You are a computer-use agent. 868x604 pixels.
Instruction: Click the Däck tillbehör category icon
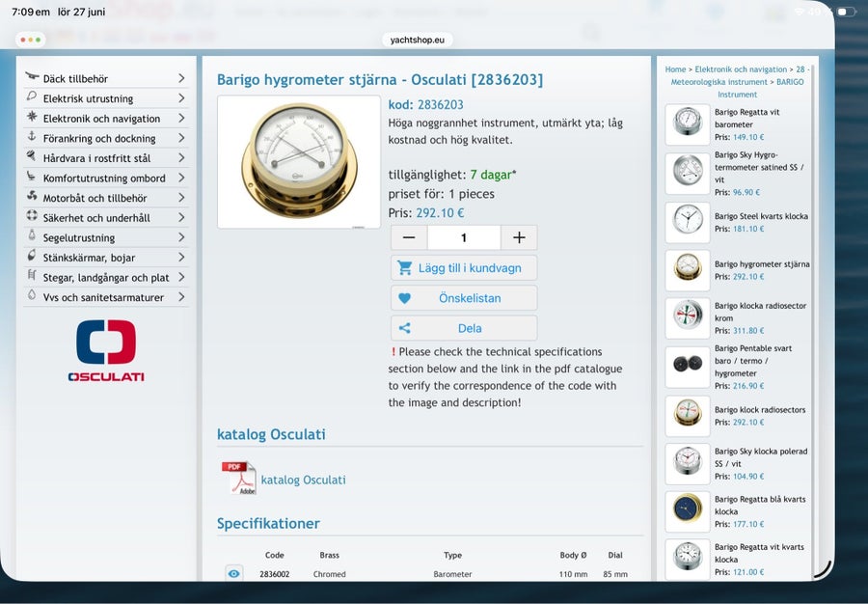[x=32, y=76]
